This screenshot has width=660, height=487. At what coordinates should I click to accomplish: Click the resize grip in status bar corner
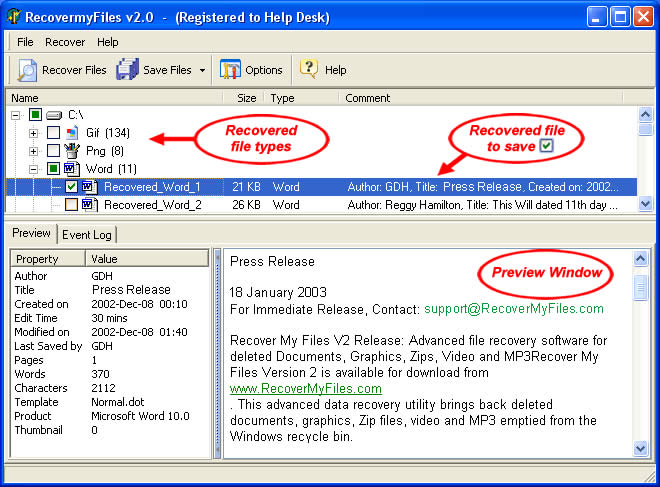click(650, 476)
